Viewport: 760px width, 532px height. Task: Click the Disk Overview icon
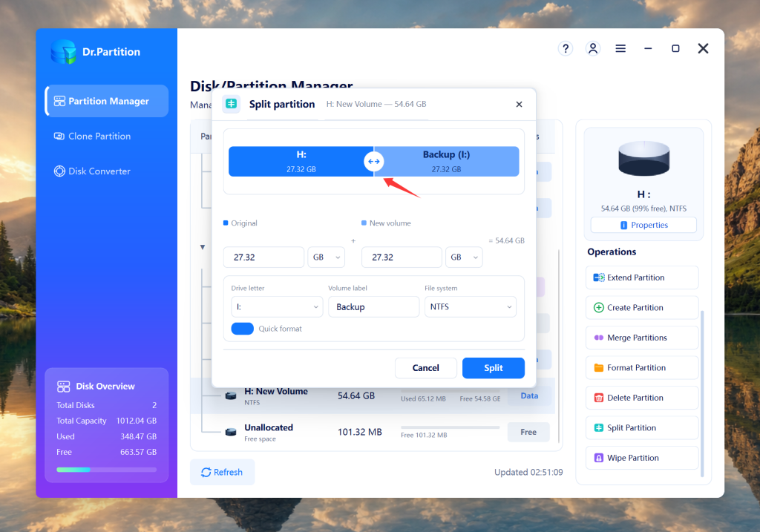coord(64,386)
